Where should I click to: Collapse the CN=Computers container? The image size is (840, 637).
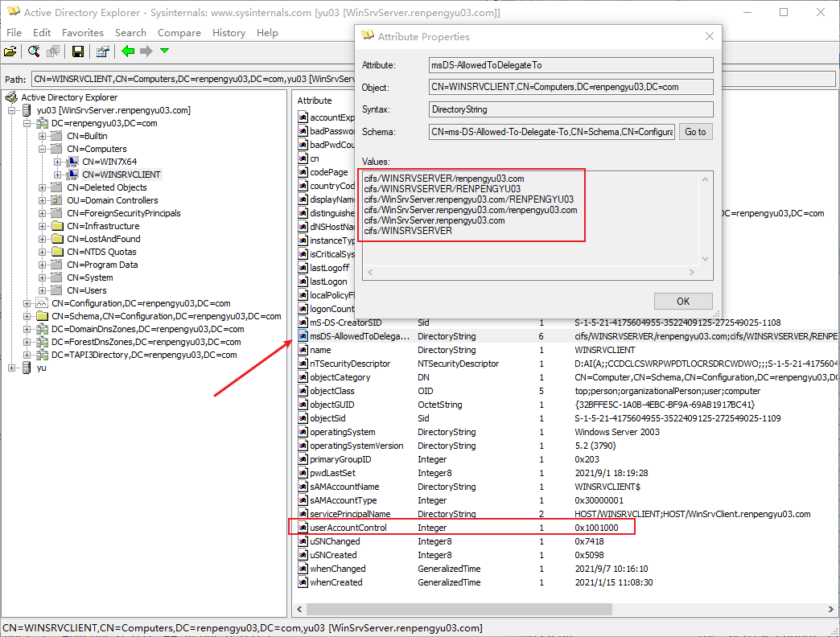pos(43,149)
